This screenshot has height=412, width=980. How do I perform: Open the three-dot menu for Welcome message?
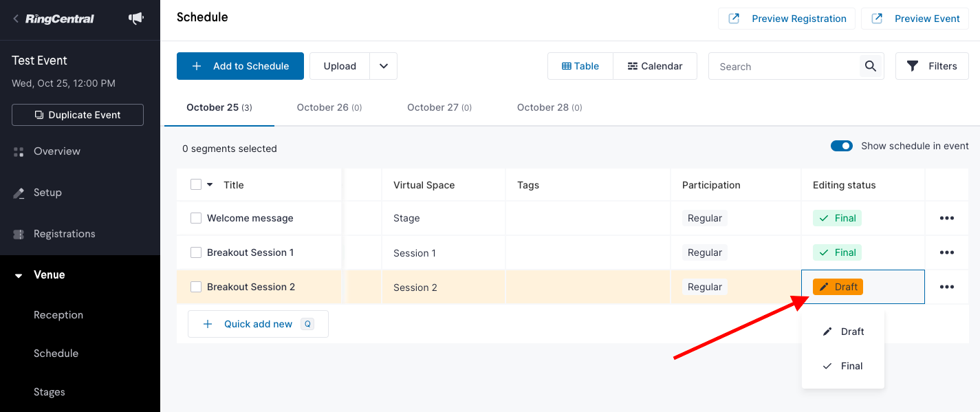(x=947, y=218)
